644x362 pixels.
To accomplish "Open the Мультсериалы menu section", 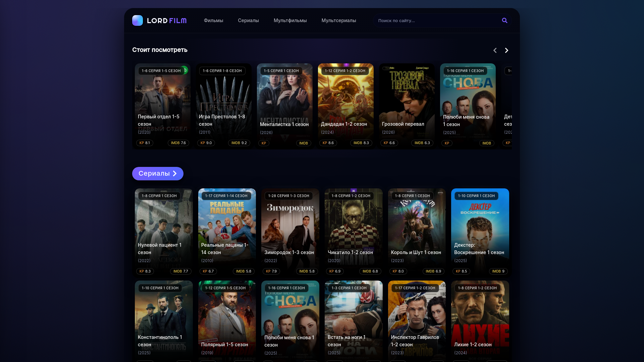I will (339, 20).
